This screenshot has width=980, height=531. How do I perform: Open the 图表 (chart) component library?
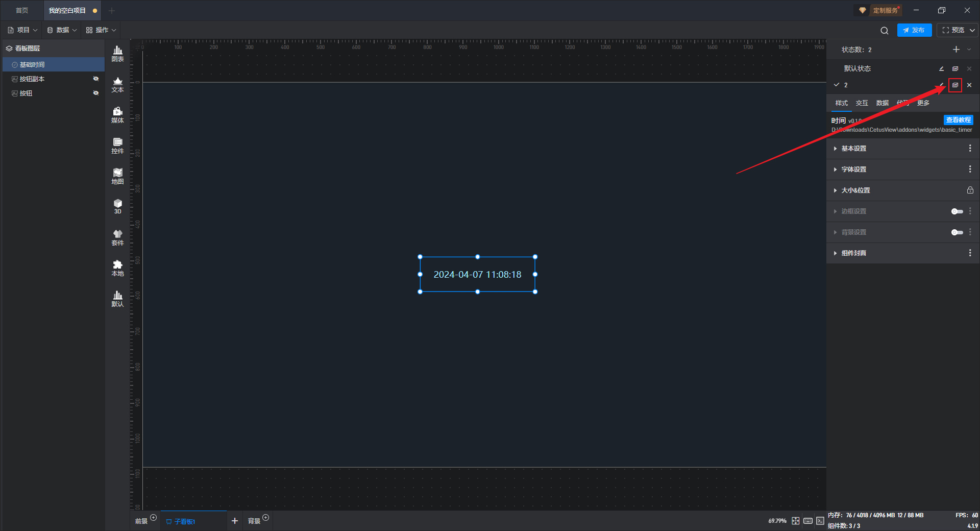pos(117,54)
